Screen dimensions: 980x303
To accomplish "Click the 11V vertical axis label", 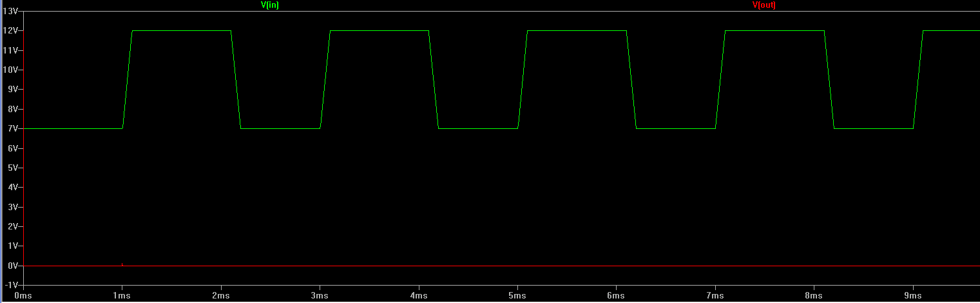I will (x=11, y=50).
